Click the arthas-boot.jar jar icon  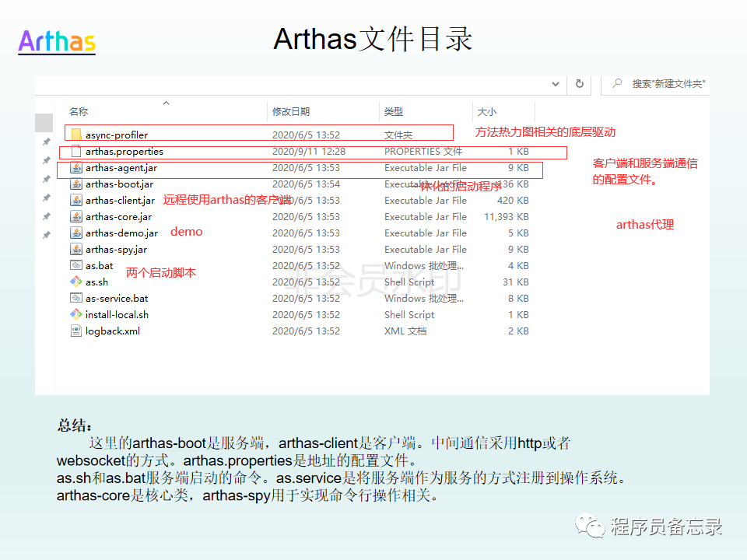[76, 184]
